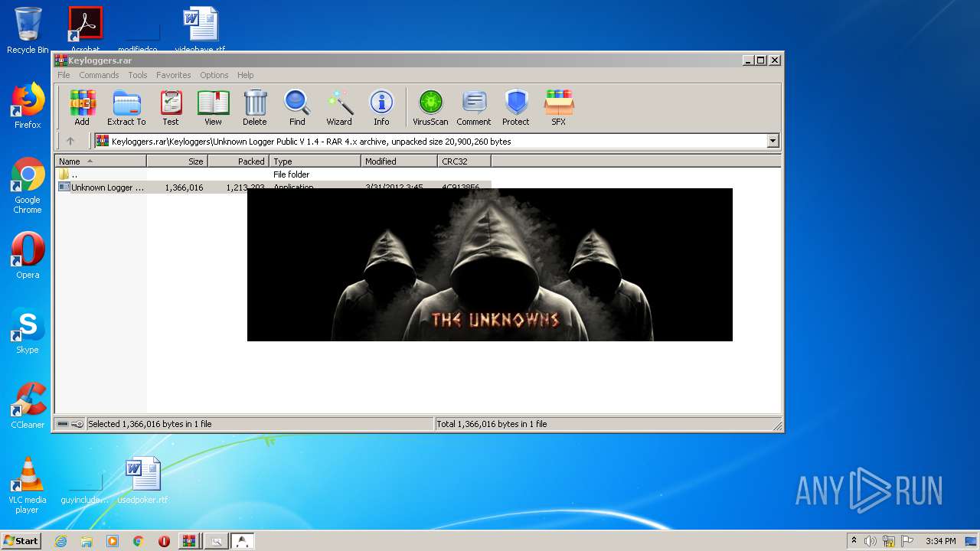Viewport: 980px width, 551px height.
Task: Switch to WinRAR taskbar button
Action: point(189,541)
